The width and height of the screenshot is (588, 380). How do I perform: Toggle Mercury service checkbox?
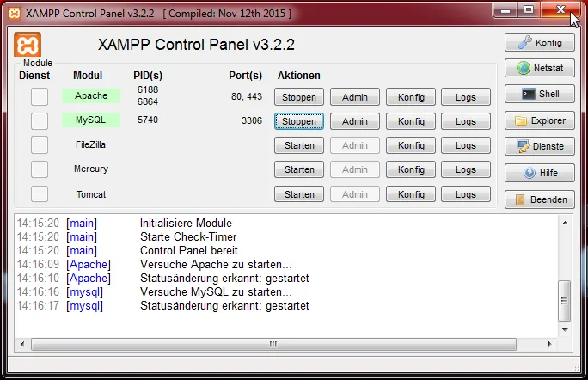[x=40, y=169]
